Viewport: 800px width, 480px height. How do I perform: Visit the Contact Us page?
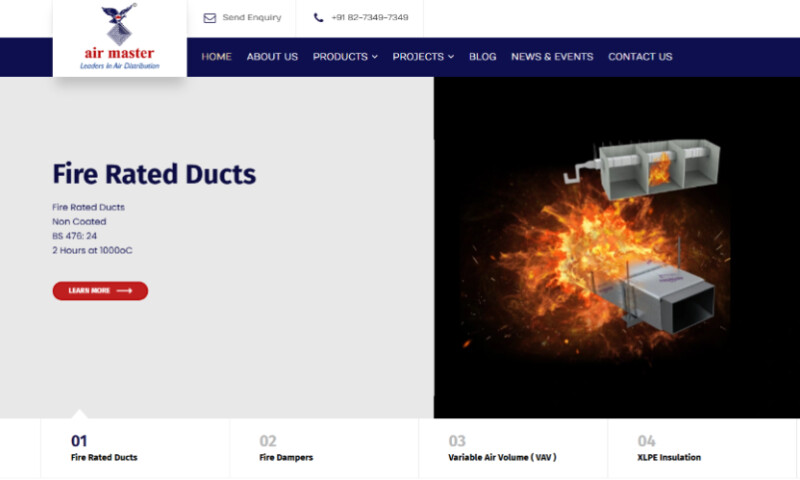[640, 57]
